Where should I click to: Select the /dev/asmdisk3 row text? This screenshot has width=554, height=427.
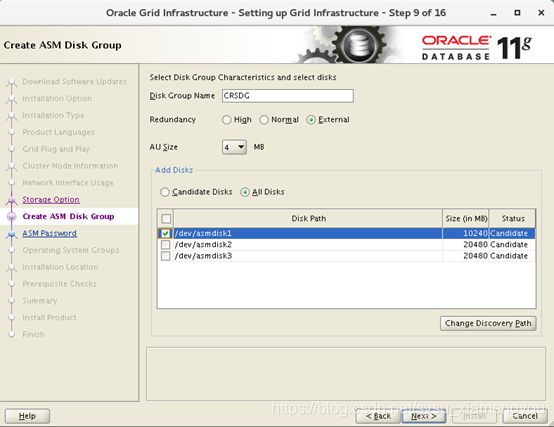pyautogui.click(x=203, y=256)
